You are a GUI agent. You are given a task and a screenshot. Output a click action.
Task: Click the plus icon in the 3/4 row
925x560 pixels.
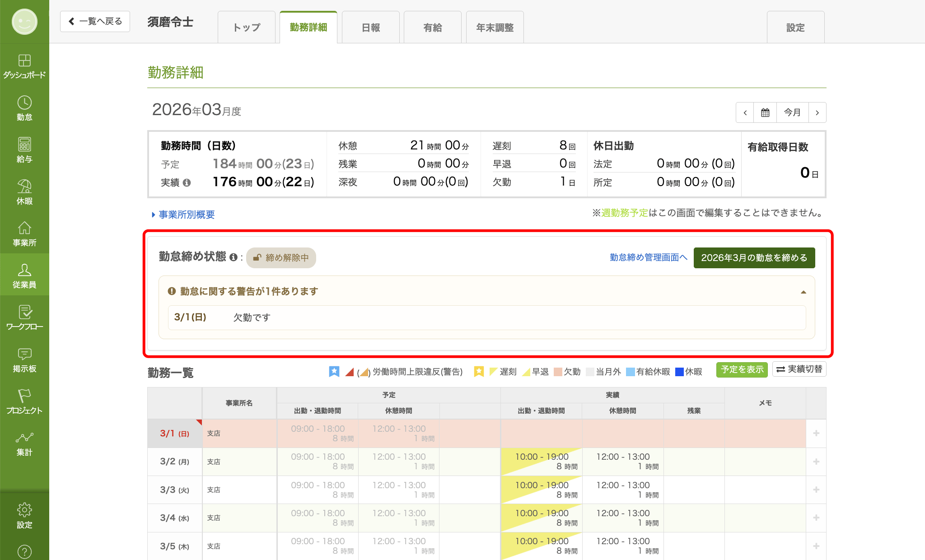pyautogui.click(x=816, y=518)
